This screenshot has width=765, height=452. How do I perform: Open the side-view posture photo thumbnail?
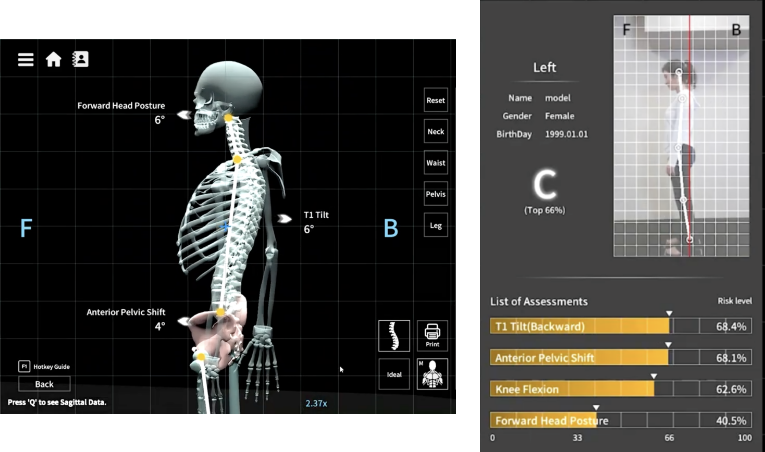point(680,136)
